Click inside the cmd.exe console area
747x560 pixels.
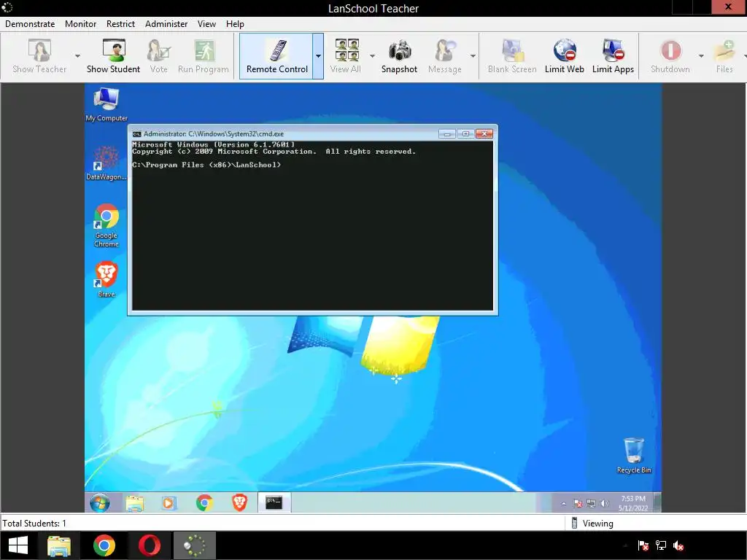[312, 225]
